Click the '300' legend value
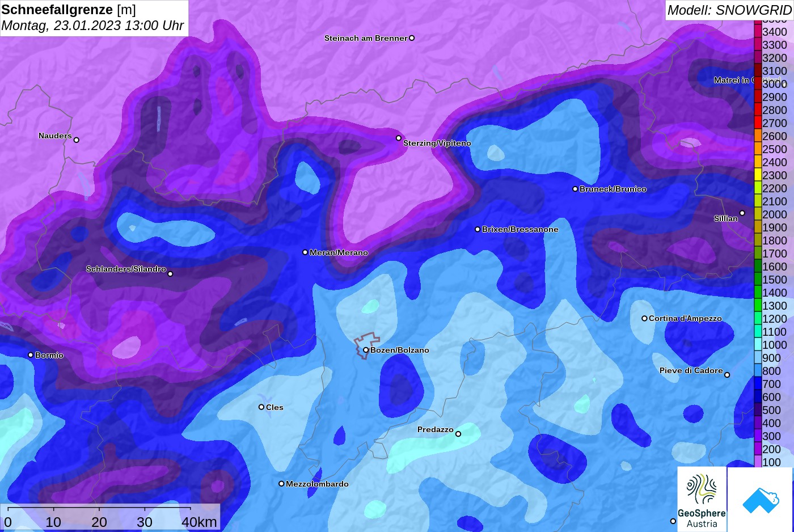Viewport: 794px width, 532px height. point(771,436)
